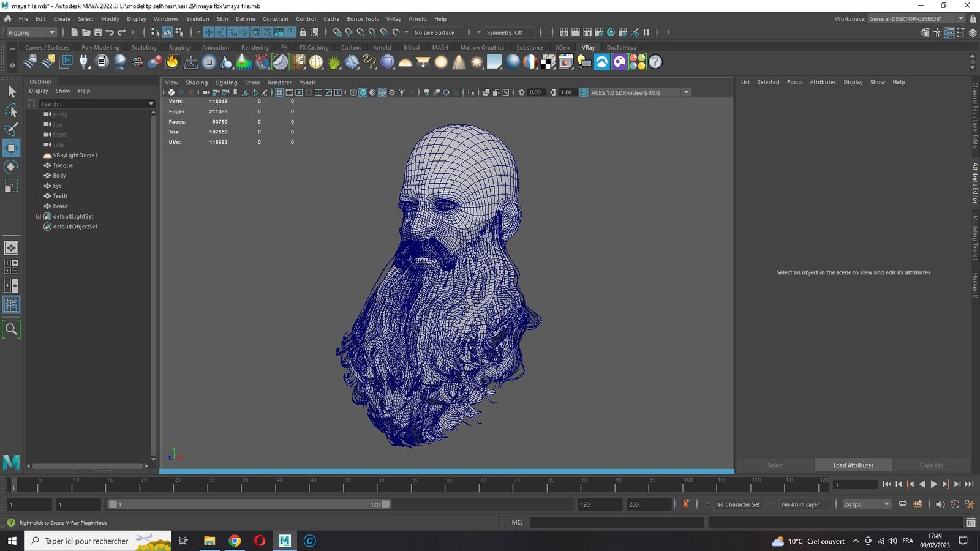Select the Beard object in Outliner
This screenshot has height=551, width=980.
click(60, 206)
